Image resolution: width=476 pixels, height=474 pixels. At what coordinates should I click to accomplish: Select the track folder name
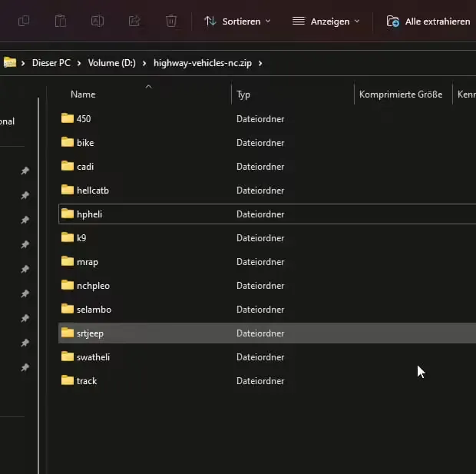click(x=87, y=381)
